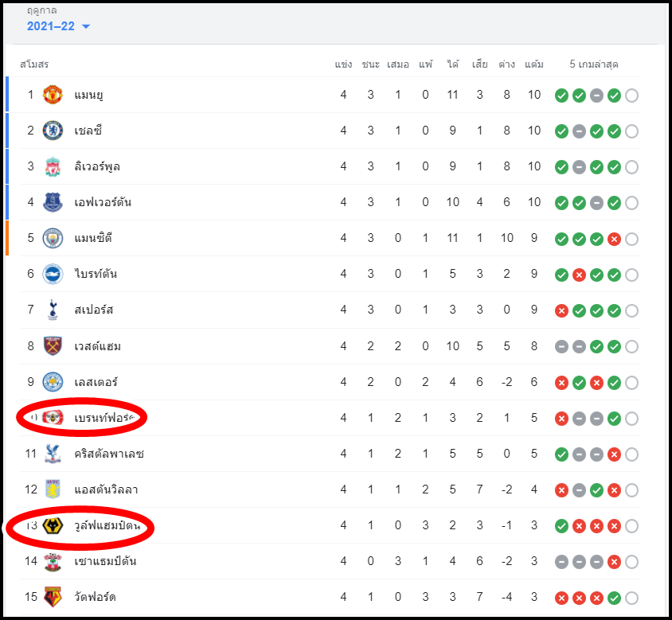Screen dimensions: 672x620
Task: Open the 2021–22 season dropdown
Action: [58, 26]
